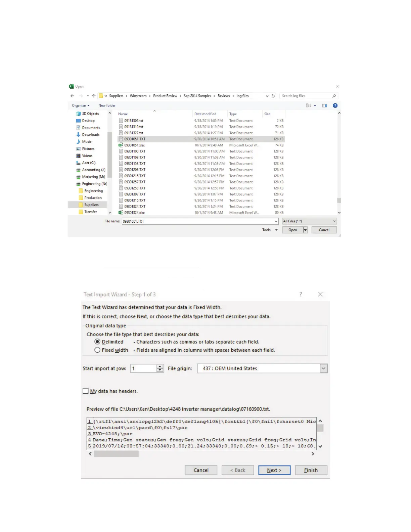Click the Start import at row field
This screenshot has height=532, width=411.
click(143, 368)
